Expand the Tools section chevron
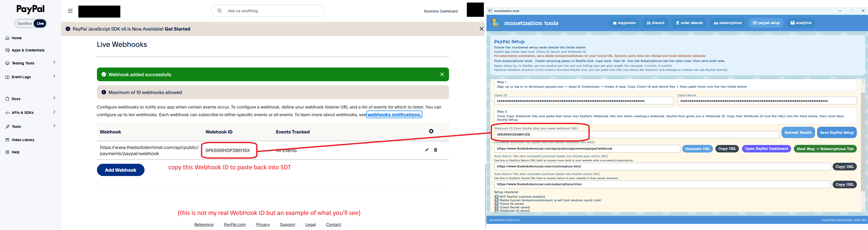The image size is (868, 230). pyautogui.click(x=54, y=126)
